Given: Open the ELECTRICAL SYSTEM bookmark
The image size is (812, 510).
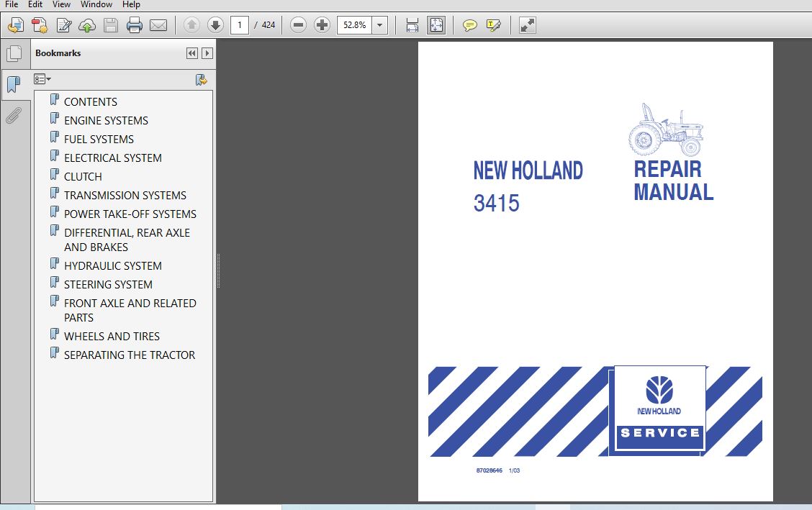Looking at the screenshot, I should 113,158.
